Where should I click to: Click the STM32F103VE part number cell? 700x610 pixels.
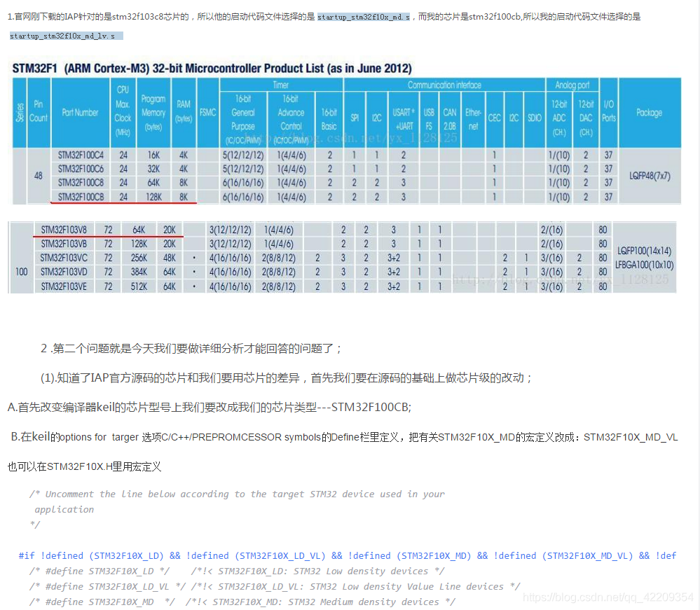pos(64,286)
